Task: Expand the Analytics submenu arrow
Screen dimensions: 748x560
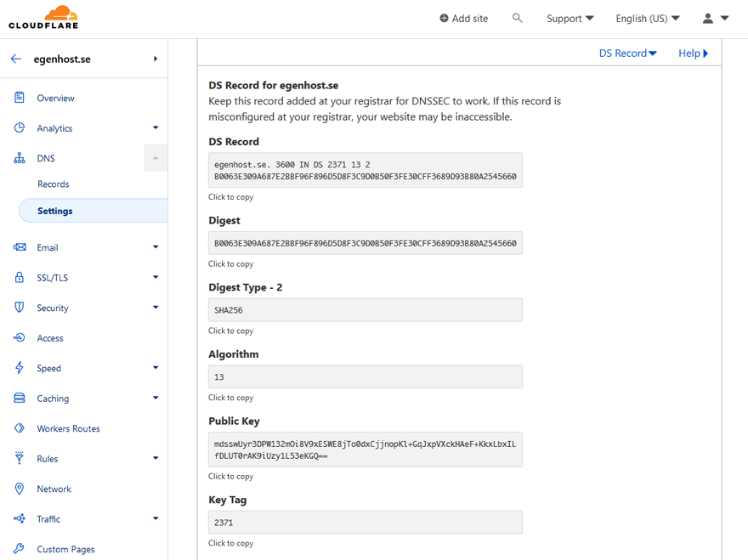Action: [156, 127]
